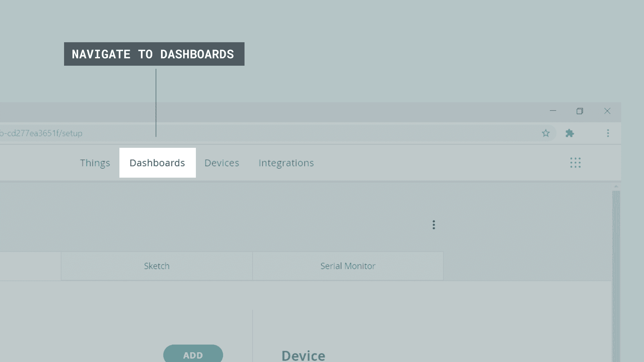Minimize the browser window
This screenshot has height=362, width=644.
coord(553,111)
